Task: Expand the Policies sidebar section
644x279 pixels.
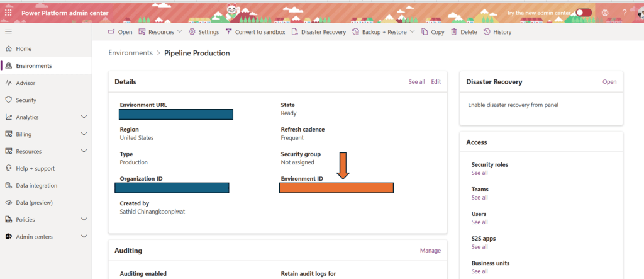Action: 84,220
